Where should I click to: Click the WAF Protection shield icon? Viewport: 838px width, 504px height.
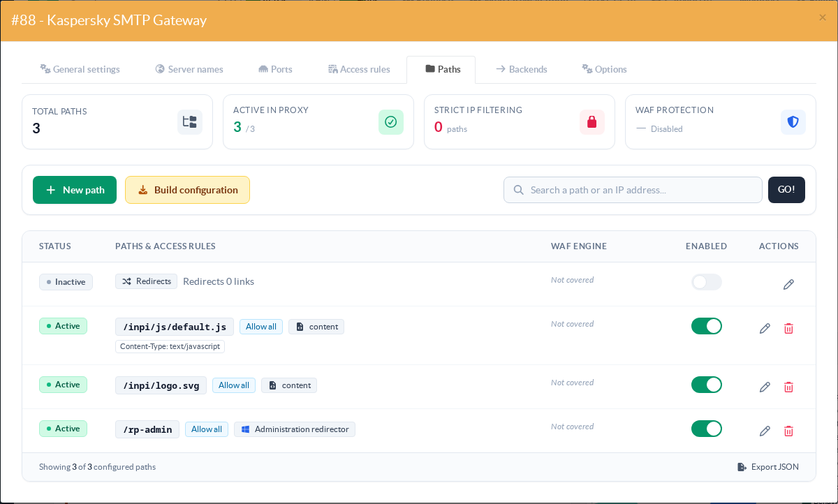[793, 122]
